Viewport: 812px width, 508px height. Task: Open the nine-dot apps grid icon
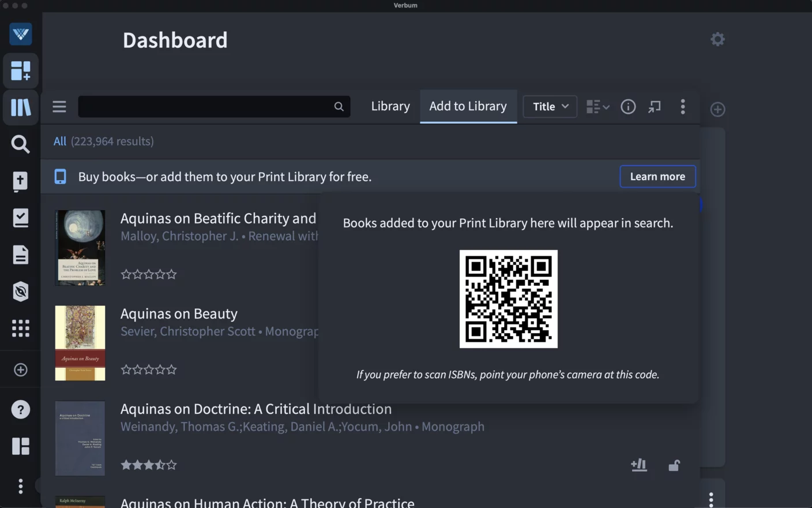coord(21,328)
